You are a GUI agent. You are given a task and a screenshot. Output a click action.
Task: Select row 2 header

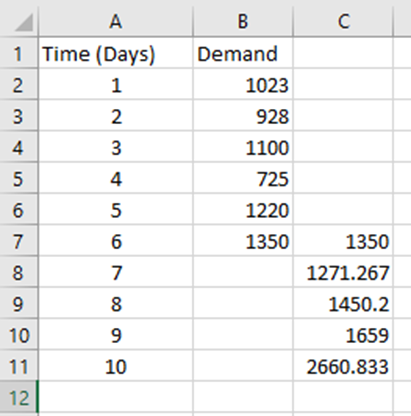point(19,85)
